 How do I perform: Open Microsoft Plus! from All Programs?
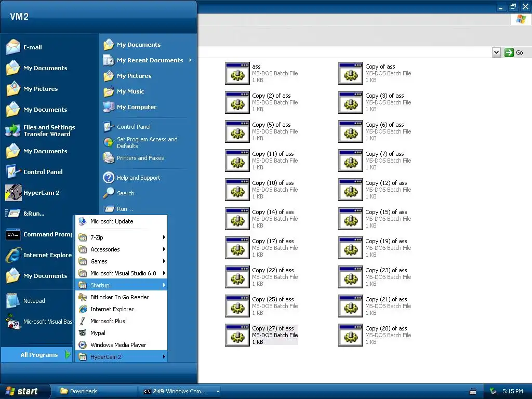click(122, 321)
